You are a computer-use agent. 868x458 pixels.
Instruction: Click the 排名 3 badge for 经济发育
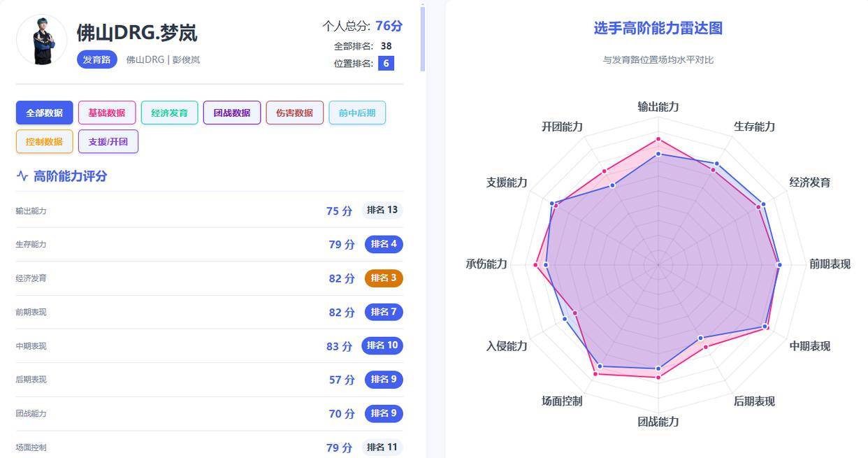384,278
